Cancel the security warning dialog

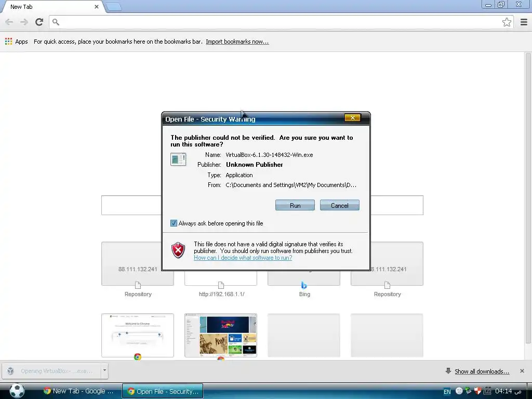[339, 205]
